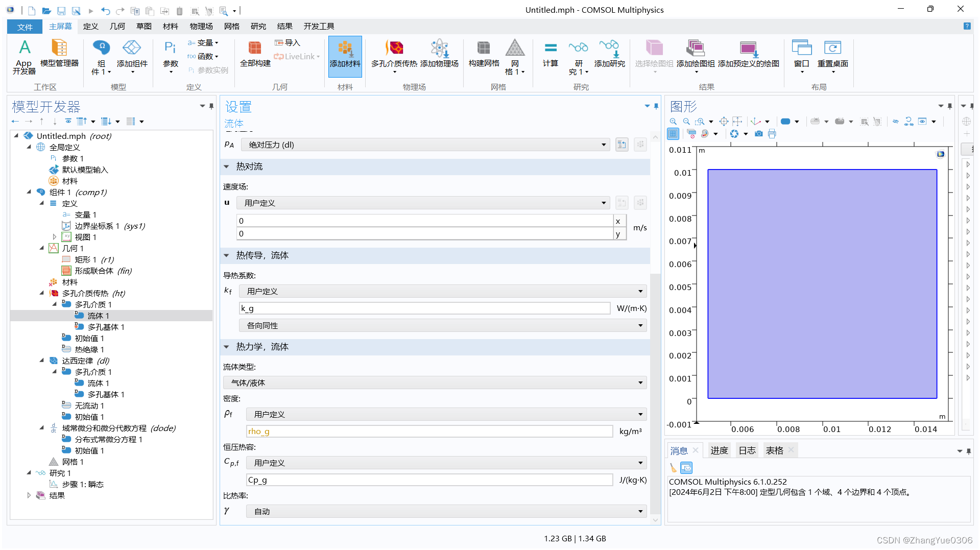Click the help question mark icon

pyautogui.click(x=967, y=26)
